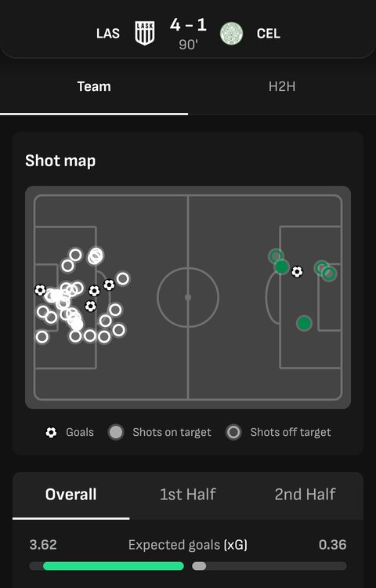Viewport: 376px width, 588px height.
Task: Select the leftmost LASK goal ball near the goal line
Action: pos(40,290)
